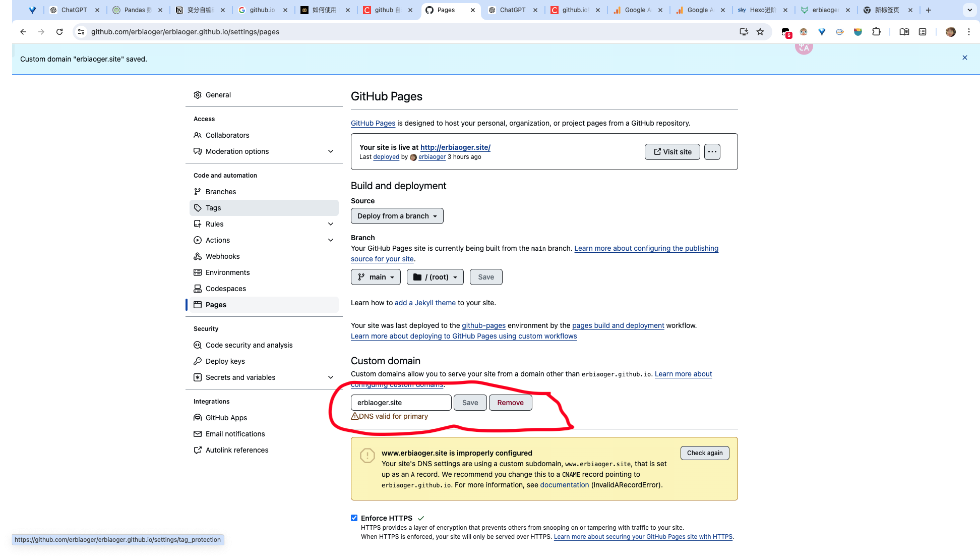Click the Deploy keys key icon
This screenshot has height=559, width=980.
coord(198,361)
